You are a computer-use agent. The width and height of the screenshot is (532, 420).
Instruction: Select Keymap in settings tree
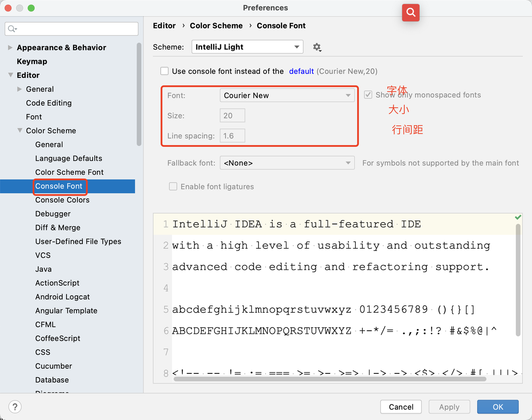pos(32,62)
